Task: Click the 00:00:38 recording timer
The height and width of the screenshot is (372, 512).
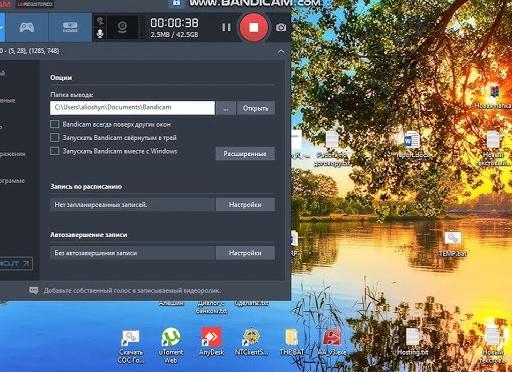Action: pyautogui.click(x=174, y=23)
